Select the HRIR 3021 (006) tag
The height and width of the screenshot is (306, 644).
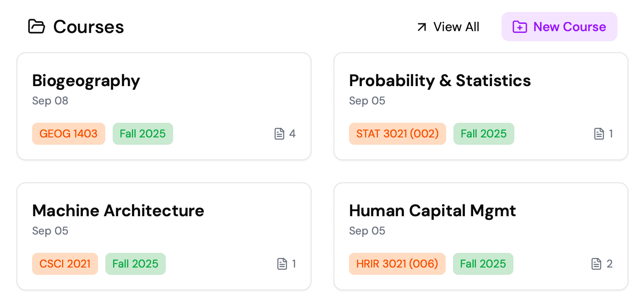[x=397, y=264]
